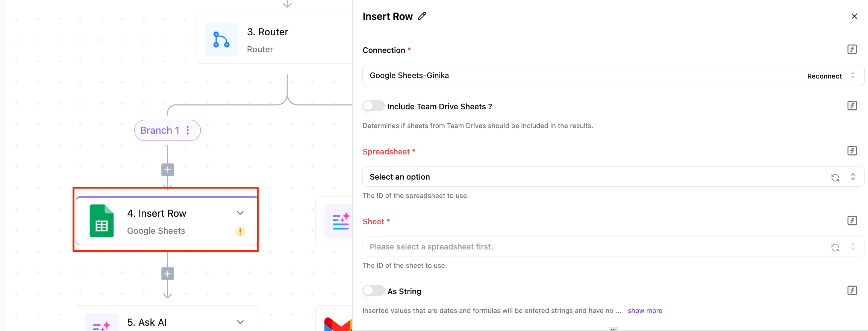
Task: Select the Branch 1 label
Action: point(159,130)
